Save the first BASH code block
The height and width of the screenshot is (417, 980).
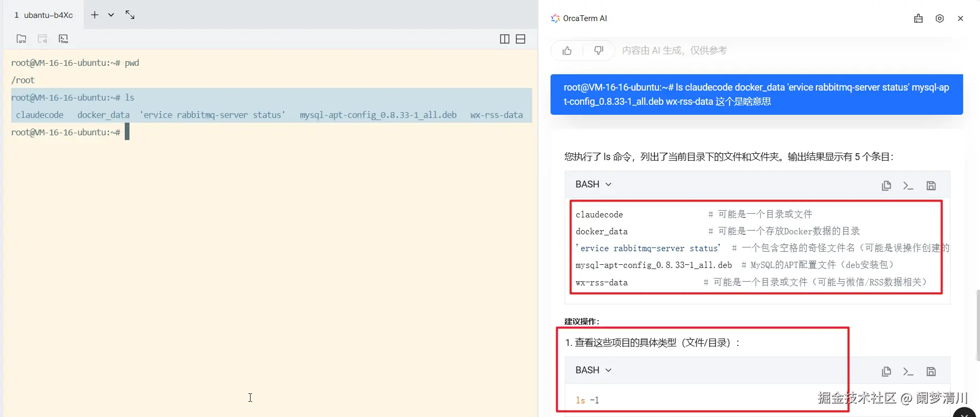coord(931,185)
